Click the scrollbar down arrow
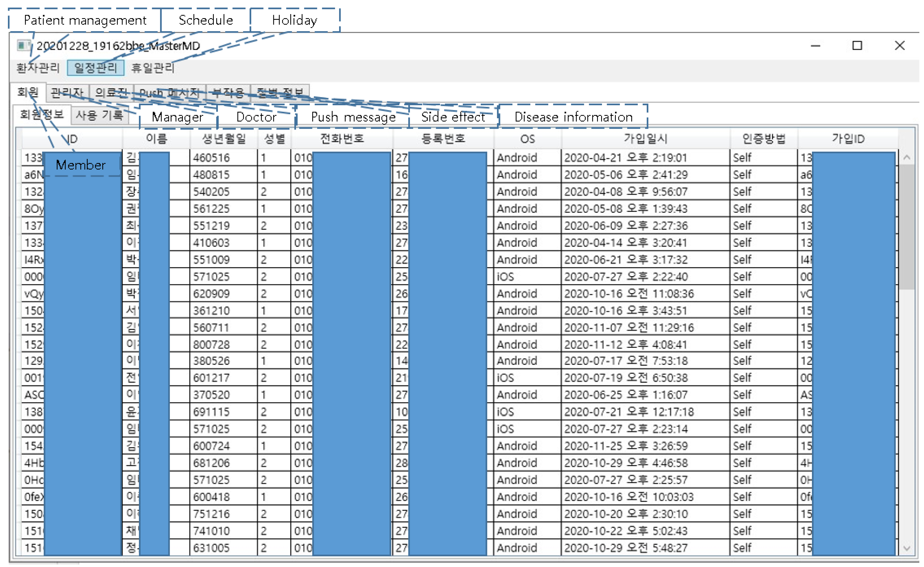924x567 pixels. (907, 549)
